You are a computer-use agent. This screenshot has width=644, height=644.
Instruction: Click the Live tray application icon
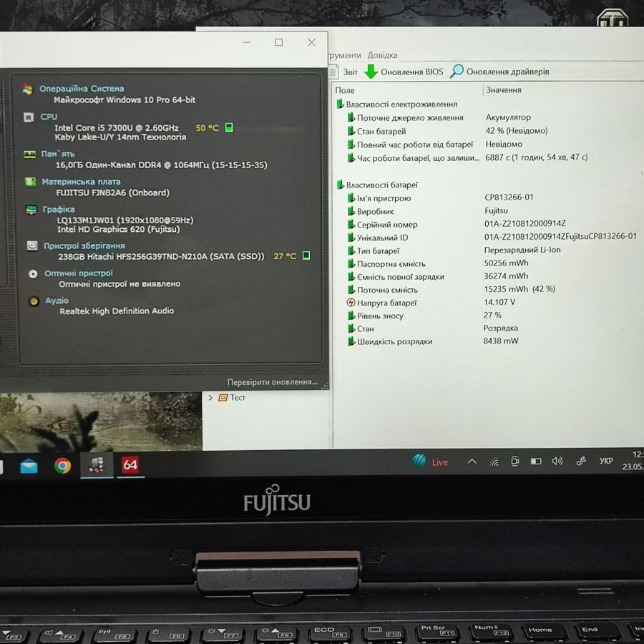(x=429, y=462)
